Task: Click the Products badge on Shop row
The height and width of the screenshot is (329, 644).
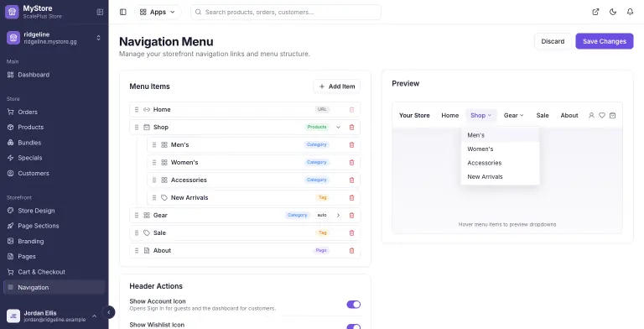Action: pyautogui.click(x=317, y=127)
